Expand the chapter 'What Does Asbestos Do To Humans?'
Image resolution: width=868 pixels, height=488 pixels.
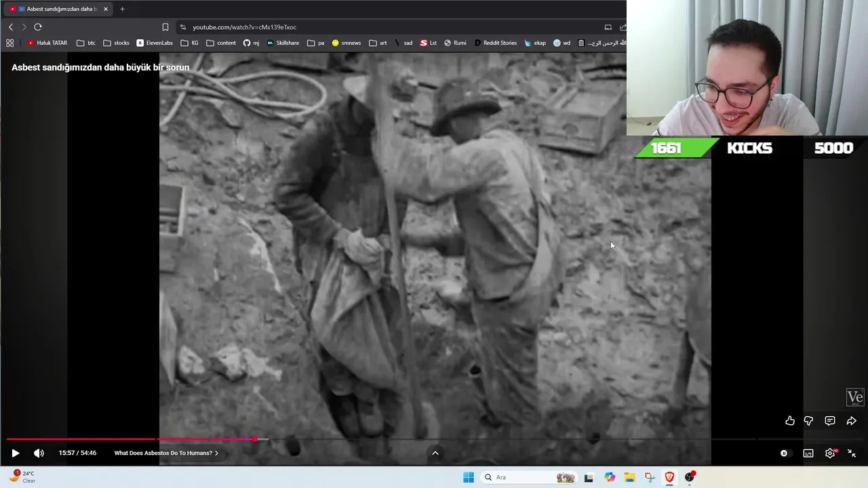166,453
